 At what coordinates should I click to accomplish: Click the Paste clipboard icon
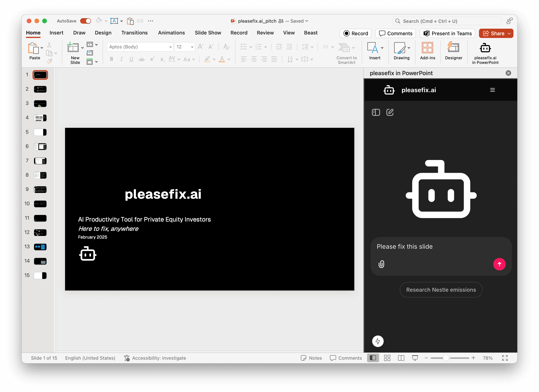33,48
